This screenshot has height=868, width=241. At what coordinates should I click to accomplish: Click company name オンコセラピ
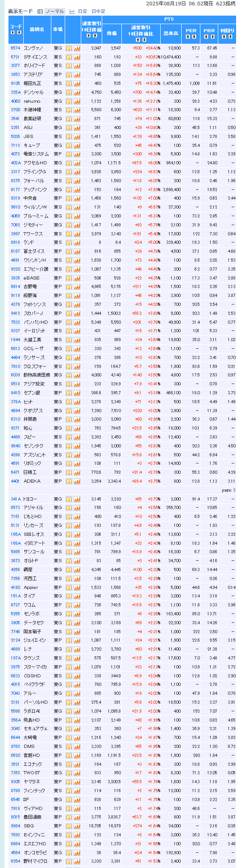(35, 852)
